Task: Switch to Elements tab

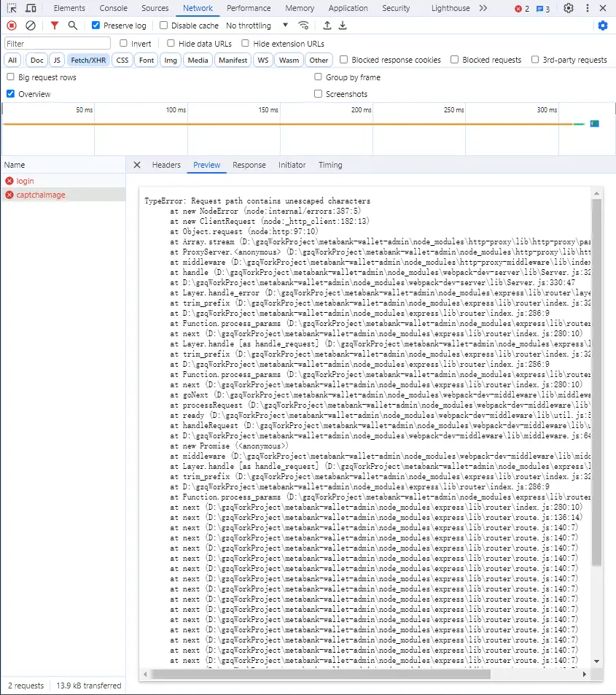Action: [69, 8]
